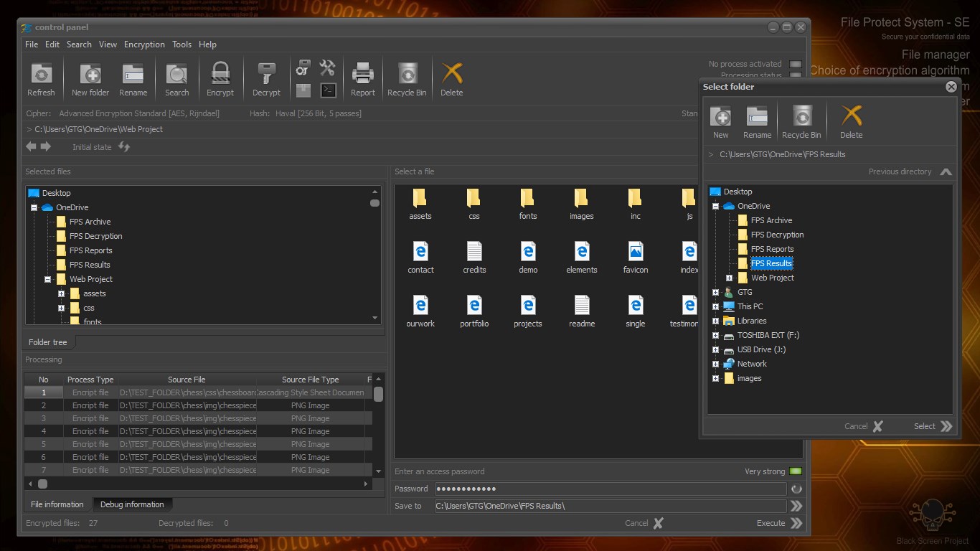The height and width of the screenshot is (551, 980).
Task: Collapse OneDrive node in left folder tree
Action: [34, 207]
